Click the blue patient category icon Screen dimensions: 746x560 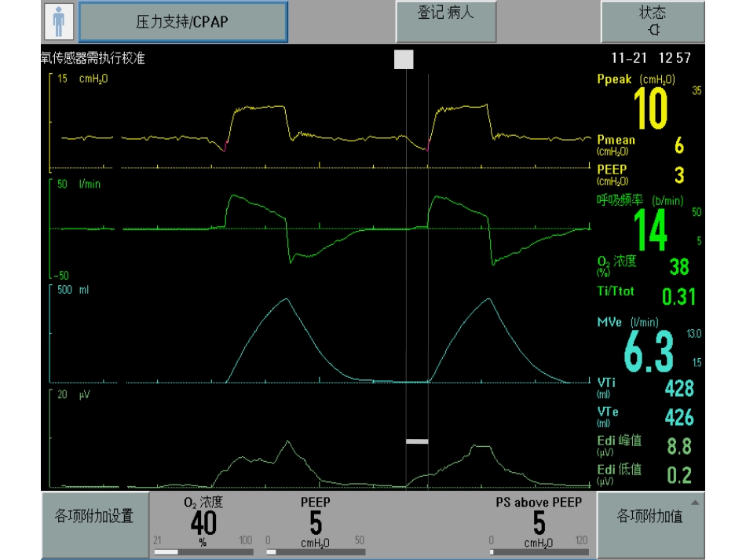coord(59,21)
